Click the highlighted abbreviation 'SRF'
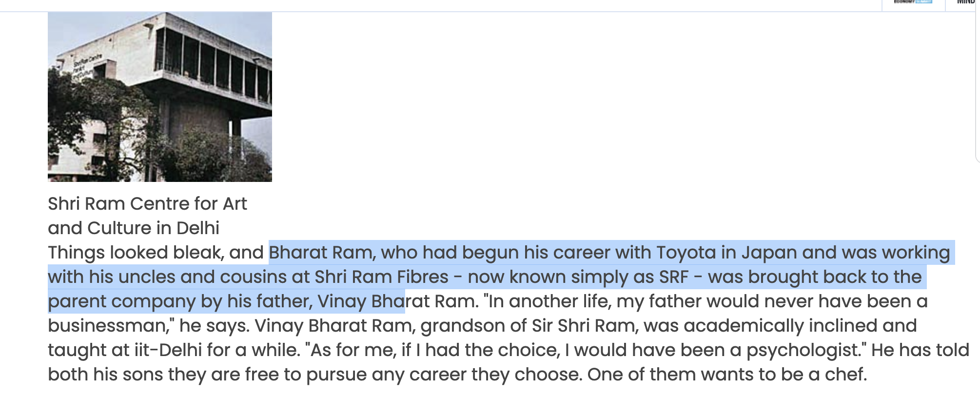980x398 pixels. point(673,277)
